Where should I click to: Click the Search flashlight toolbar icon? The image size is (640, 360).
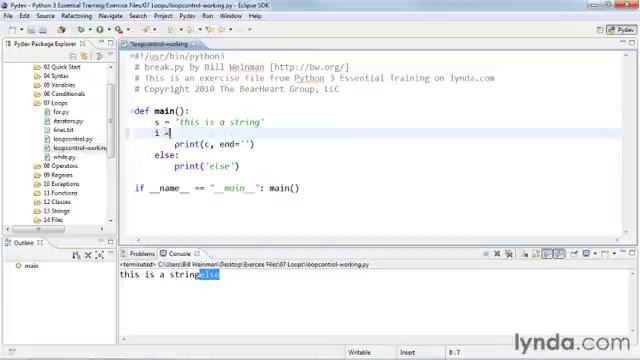(x=145, y=29)
